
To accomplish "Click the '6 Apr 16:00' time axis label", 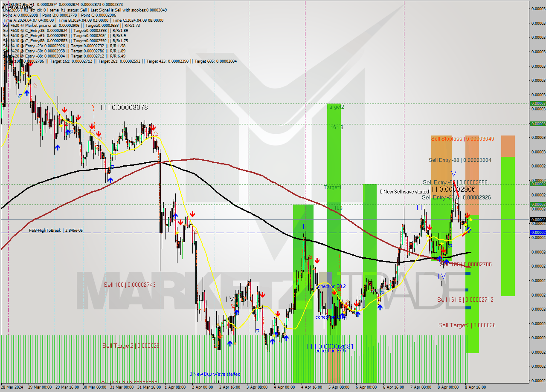I will click(393, 387).
